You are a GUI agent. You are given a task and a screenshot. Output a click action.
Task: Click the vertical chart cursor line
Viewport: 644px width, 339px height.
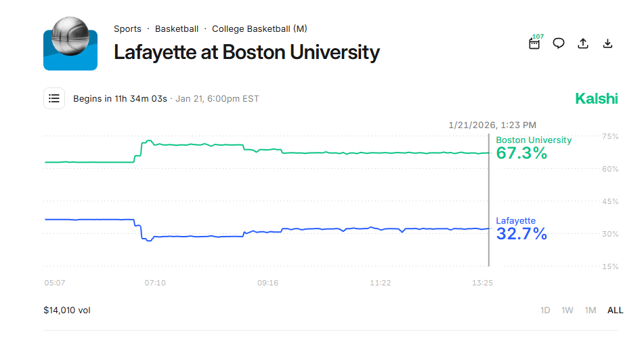click(489, 203)
